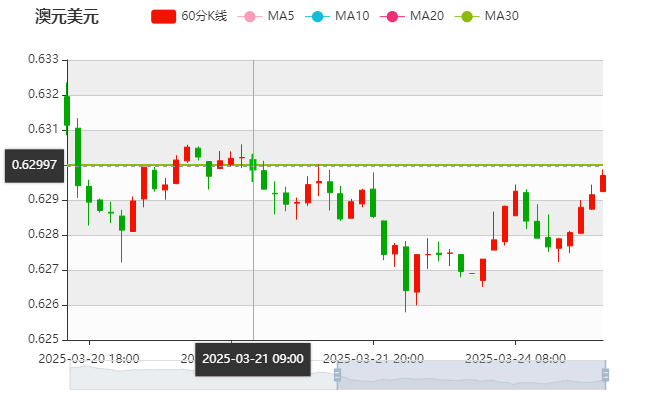Screen dimensions: 670x400
Task: Click the 澳元美元 chart title
Action: (66, 17)
